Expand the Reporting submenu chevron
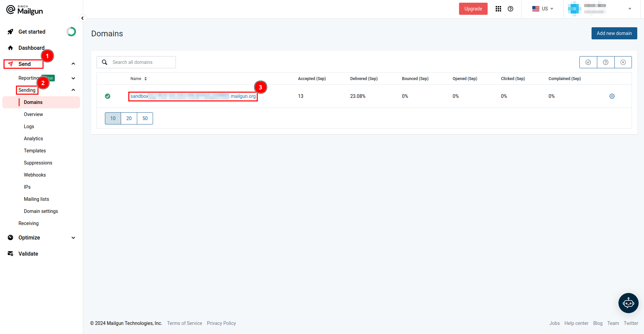 (x=73, y=78)
